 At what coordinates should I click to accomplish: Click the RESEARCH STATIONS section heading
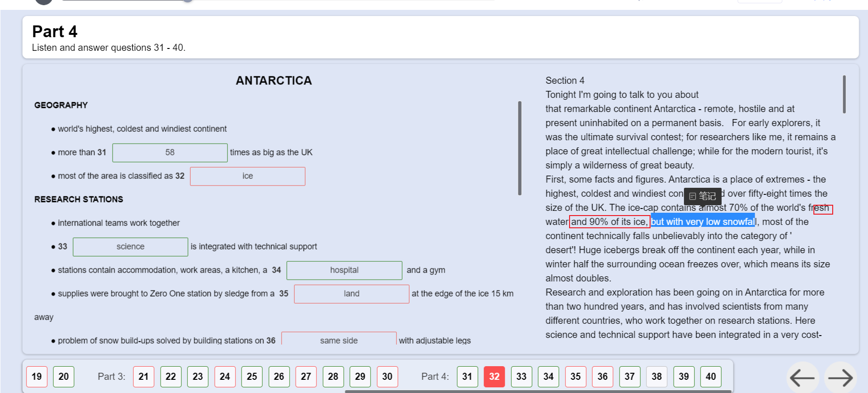pyautogui.click(x=79, y=200)
